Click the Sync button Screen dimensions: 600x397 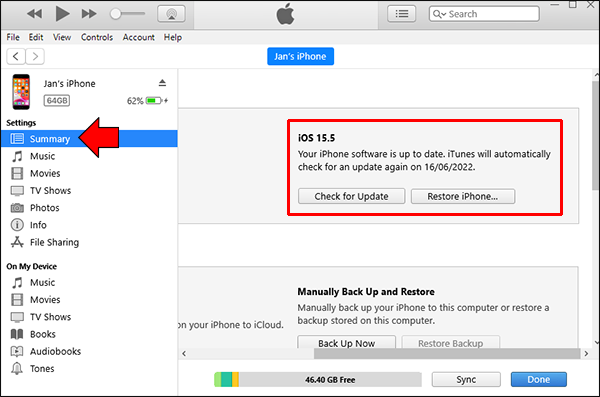(466, 379)
